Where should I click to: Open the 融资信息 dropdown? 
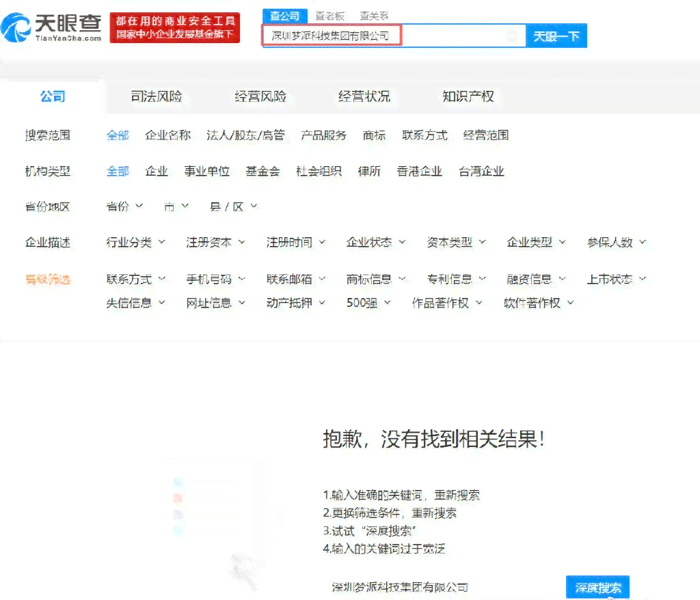pyautogui.click(x=536, y=279)
